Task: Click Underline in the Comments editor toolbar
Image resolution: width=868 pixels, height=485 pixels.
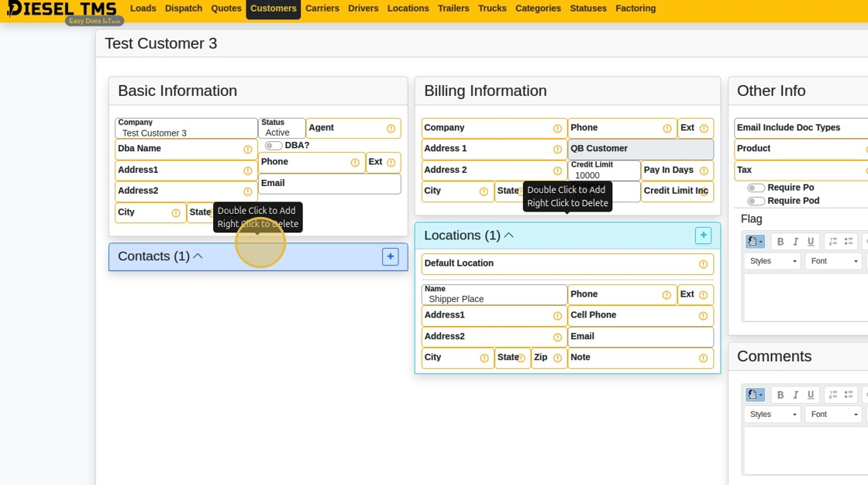Action: (x=811, y=395)
